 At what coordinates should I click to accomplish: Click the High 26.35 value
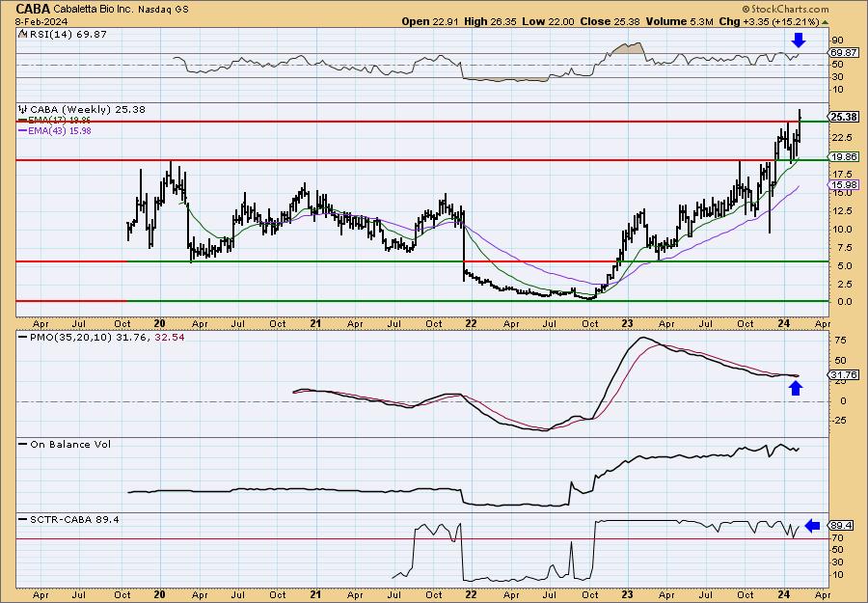coord(492,21)
